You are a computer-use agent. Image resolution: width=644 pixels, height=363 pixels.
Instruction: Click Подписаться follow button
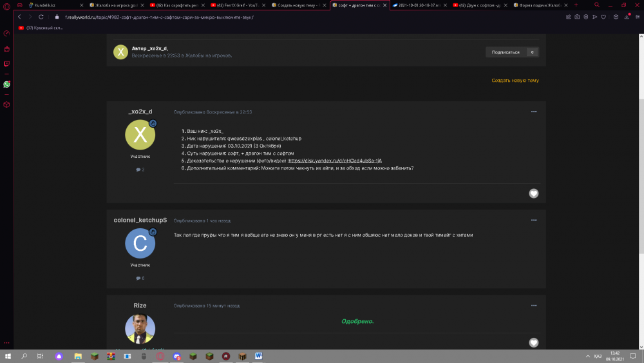pos(506,52)
